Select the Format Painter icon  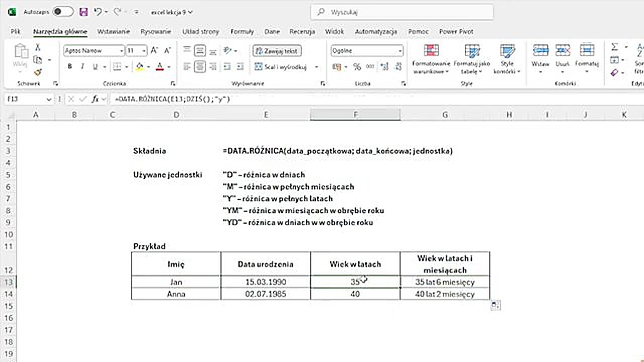[x=37, y=72]
